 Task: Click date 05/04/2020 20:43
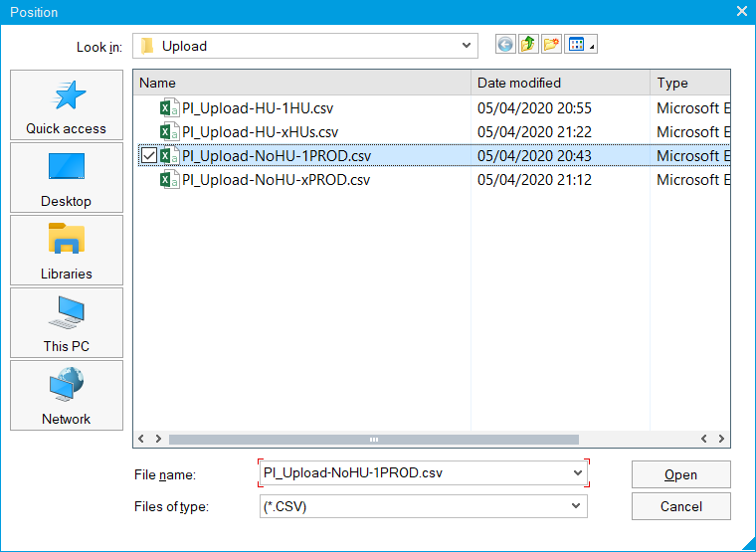534,156
